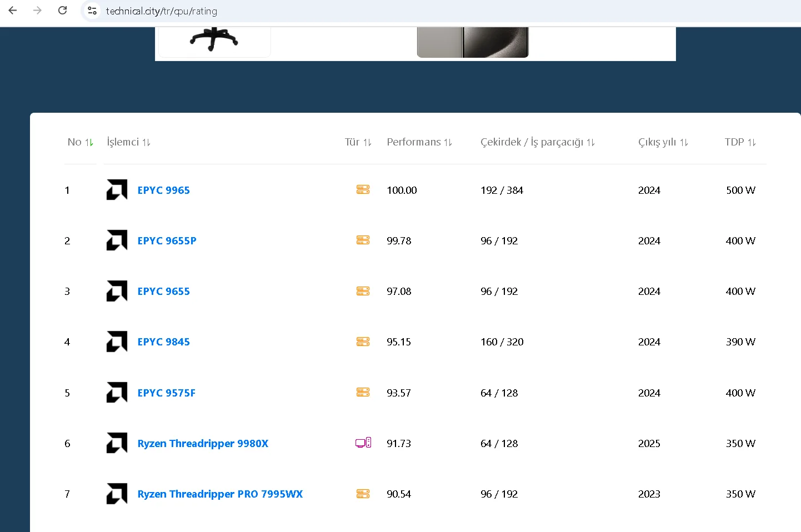Image resolution: width=801 pixels, height=532 pixels.
Task: Click TDP value for EPYC 9655P
Action: (x=741, y=241)
